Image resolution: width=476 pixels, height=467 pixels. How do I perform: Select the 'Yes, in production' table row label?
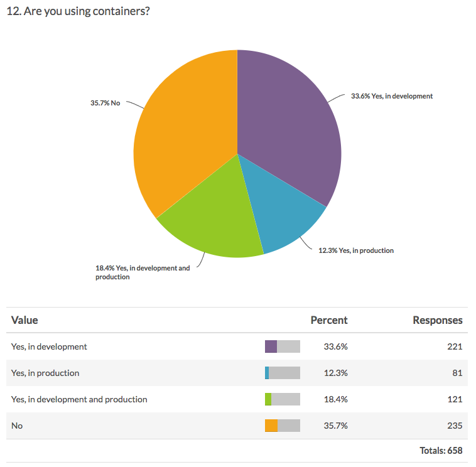click(x=45, y=373)
